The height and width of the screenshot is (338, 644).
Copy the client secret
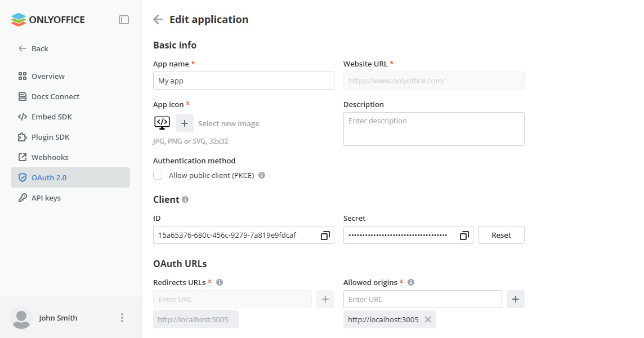point(464,235)
